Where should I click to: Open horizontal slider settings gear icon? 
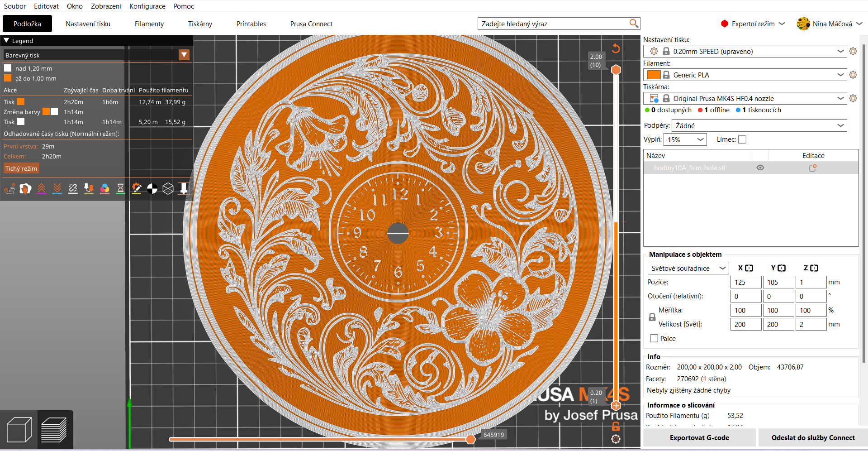tap(616, 439)
